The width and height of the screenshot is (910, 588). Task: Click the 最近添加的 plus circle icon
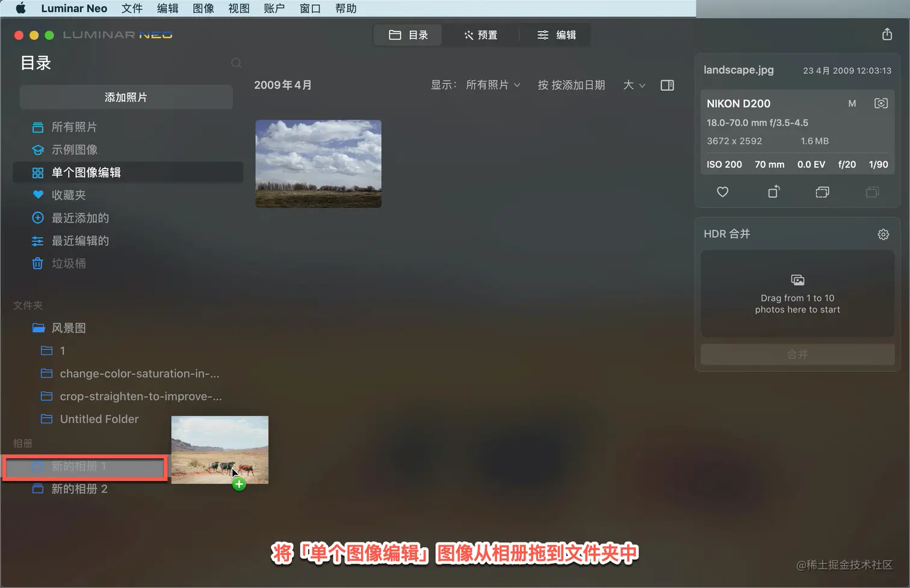(x=37, y=218)
